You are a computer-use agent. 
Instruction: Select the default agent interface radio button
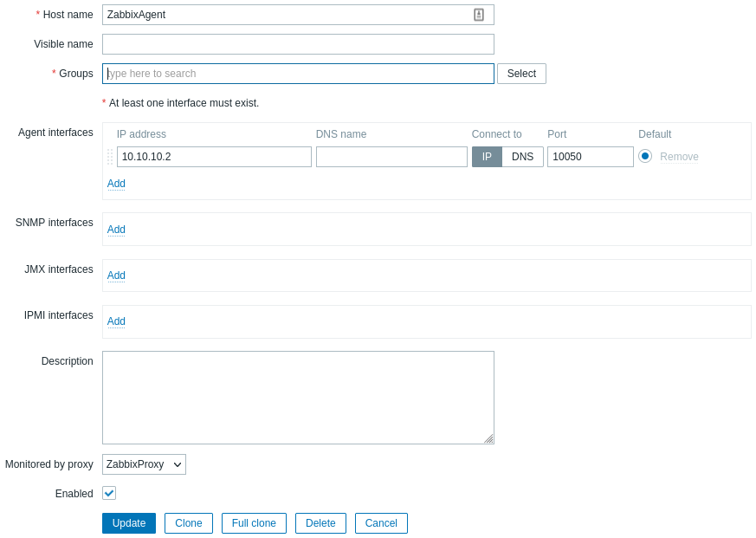[x=645, y=156]
